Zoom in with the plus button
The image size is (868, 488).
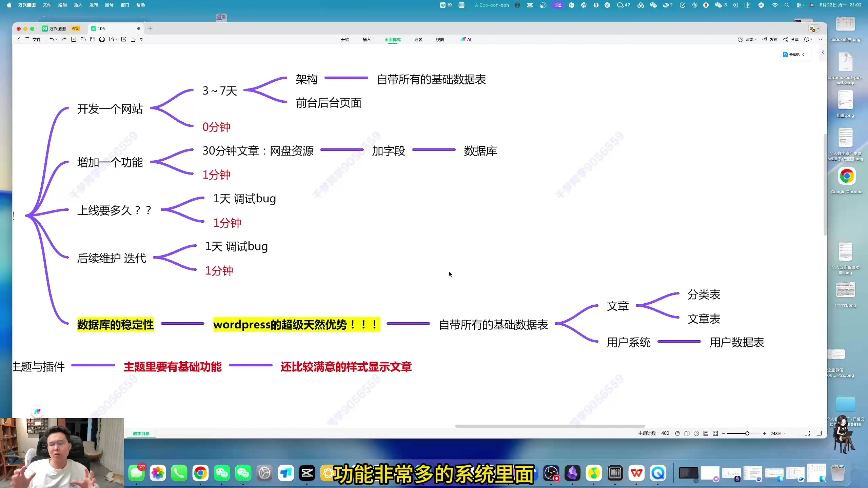(x=764, y=433)
